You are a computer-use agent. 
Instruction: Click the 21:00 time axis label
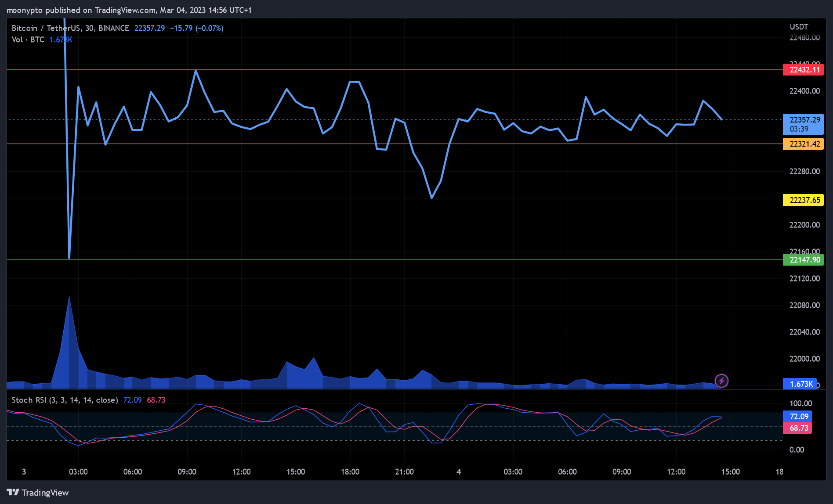click(404, 472)
